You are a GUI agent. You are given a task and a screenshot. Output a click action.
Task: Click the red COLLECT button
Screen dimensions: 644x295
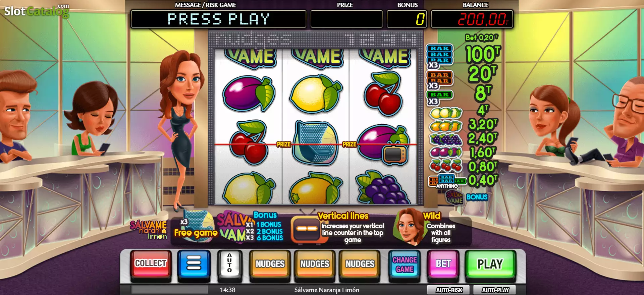151,264
